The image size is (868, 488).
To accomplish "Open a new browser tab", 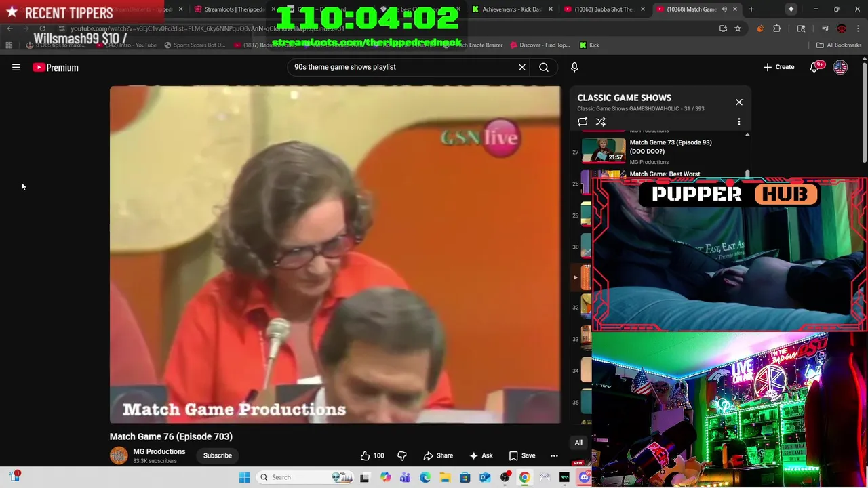I will point(751,9).
